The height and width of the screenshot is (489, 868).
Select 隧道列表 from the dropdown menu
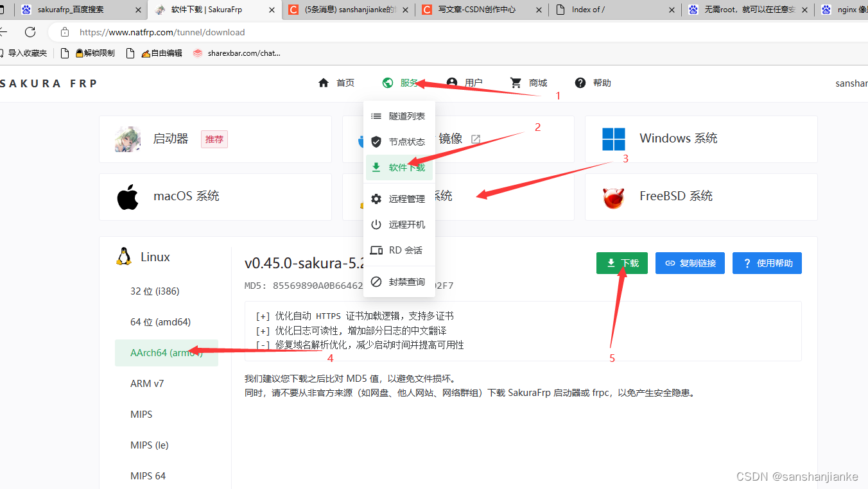[x=399, y=116]
